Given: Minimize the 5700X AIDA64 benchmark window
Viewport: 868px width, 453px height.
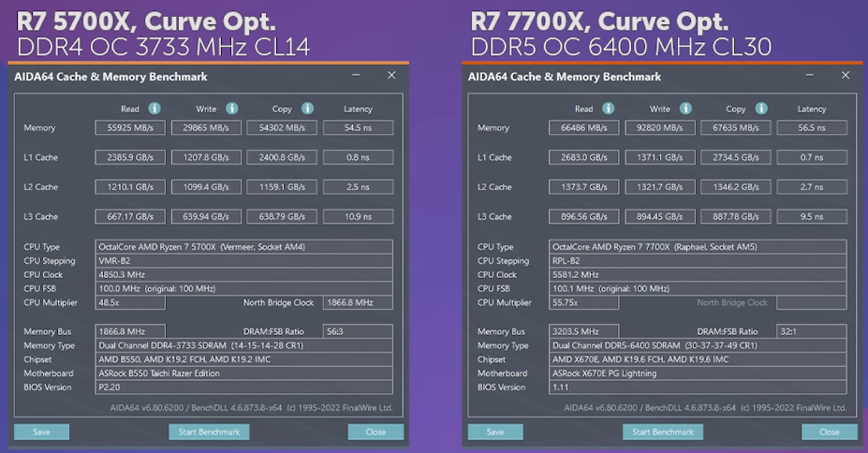Looking at the screenshot, I should 356,75.
